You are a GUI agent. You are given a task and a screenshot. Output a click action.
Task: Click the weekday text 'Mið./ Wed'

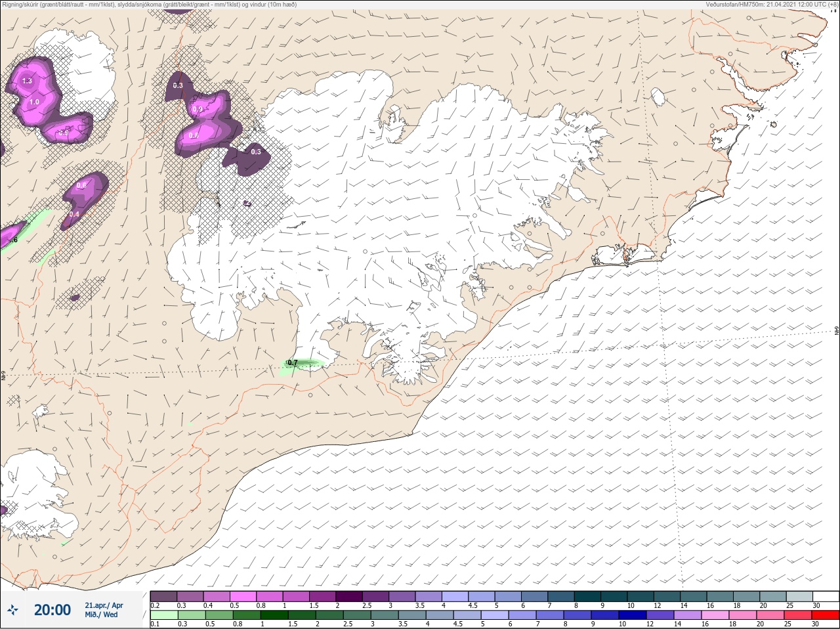[101, 615]
